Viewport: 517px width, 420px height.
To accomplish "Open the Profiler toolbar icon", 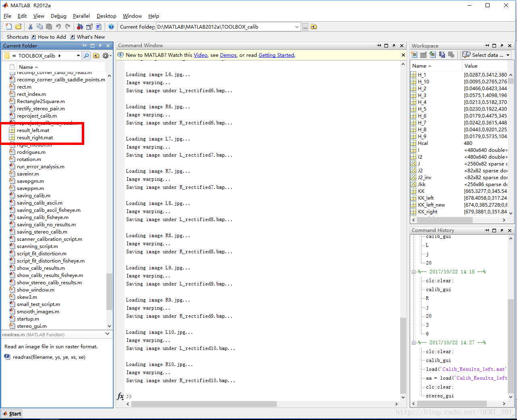I will tap(98, 27).
